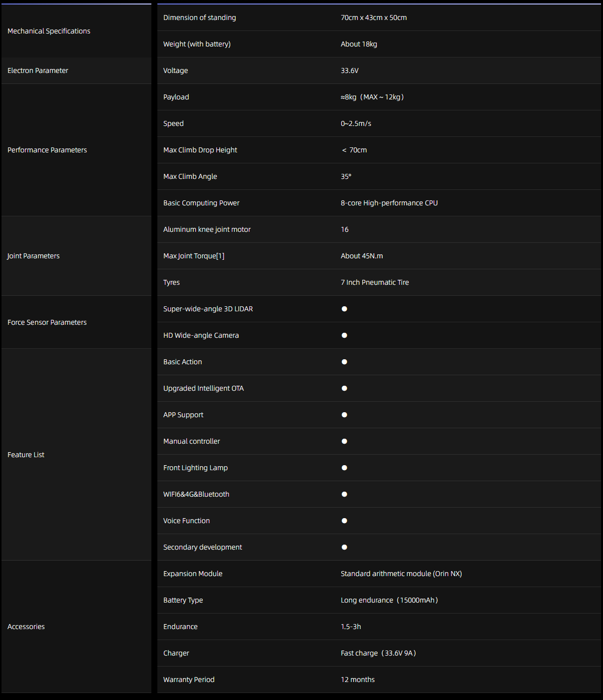Click the Secondary development dot
This screenshot has width=603, height=700.
coord(344,547)
